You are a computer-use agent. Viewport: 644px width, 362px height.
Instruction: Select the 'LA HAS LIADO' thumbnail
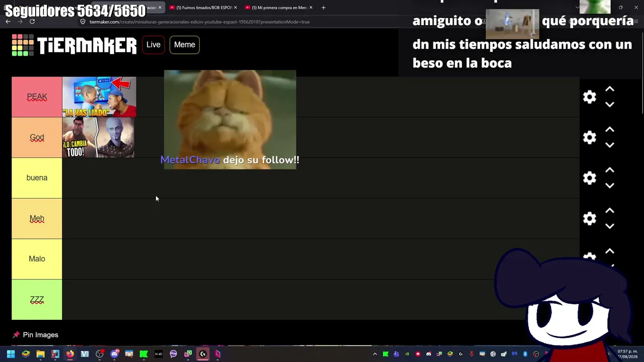coord(99,97)
